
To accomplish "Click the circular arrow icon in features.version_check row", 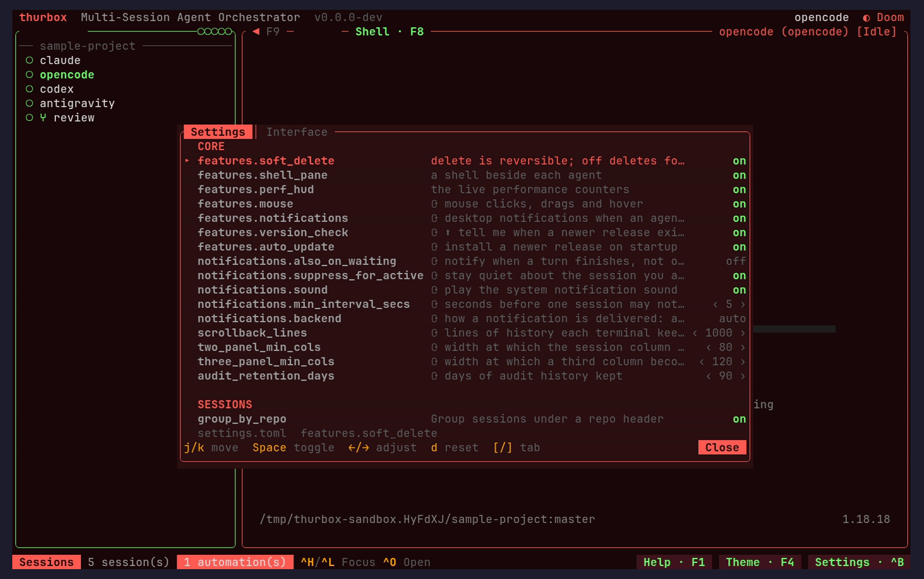I will tap(434, 233).
